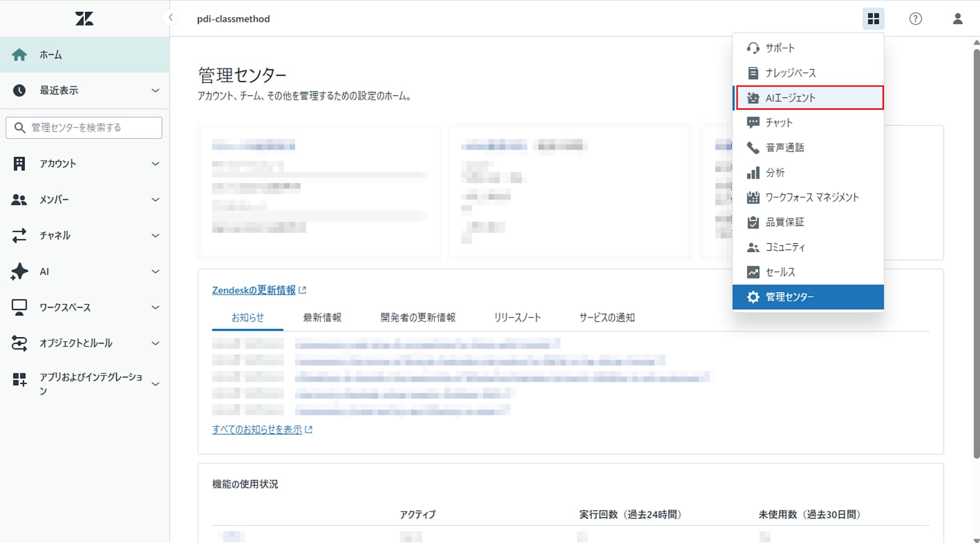Viewport: 980px width, 543px height.
Task: Click the home icon for ホーム
Action: click(19, 55)
